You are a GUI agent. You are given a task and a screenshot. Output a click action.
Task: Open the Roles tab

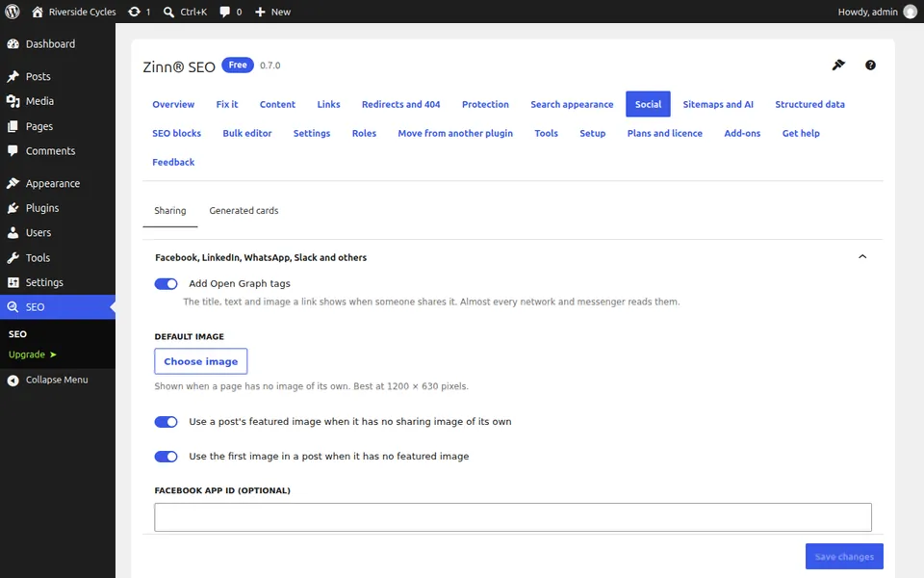pyautogui.click(x=364, y=133)
